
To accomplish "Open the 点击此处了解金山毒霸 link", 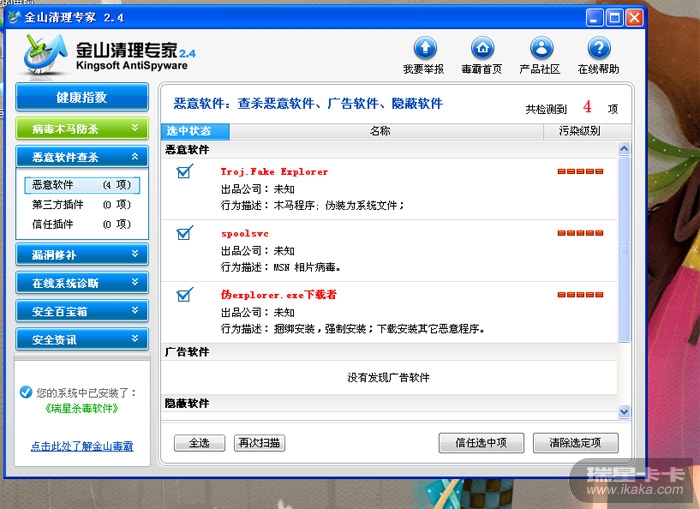I will pyautogui.click(x=82, y=446).
